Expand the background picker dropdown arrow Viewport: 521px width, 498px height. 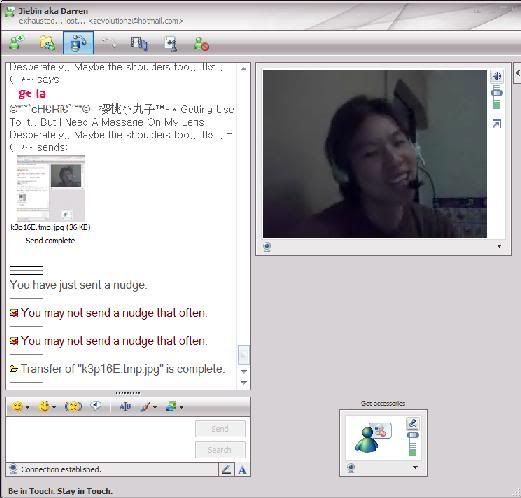point(181,407)
